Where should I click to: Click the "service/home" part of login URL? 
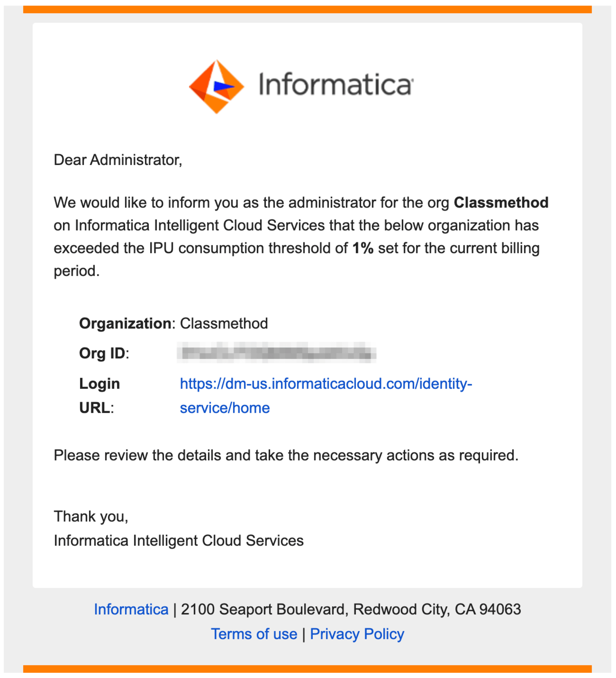[x=225, y=407]
